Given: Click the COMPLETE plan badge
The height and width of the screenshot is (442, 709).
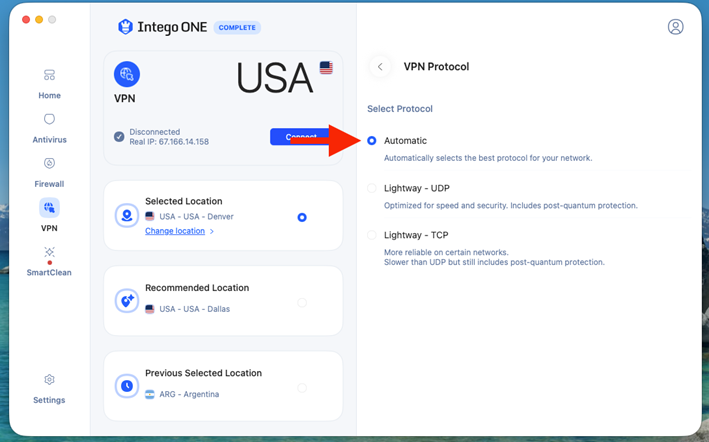Looking at the screenshot, I should coord(237,28).
